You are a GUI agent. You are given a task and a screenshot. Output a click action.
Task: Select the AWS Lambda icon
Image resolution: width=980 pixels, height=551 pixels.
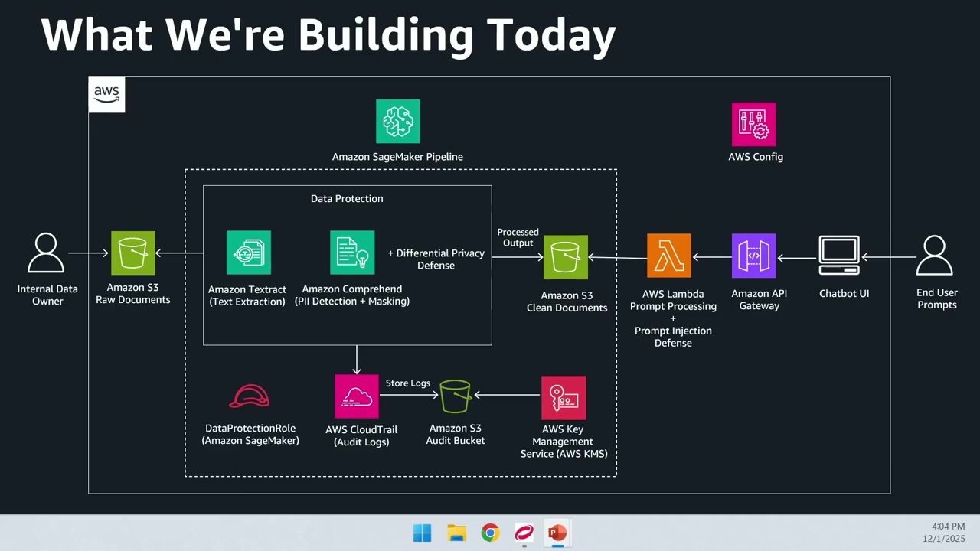(x=668, y=256)
